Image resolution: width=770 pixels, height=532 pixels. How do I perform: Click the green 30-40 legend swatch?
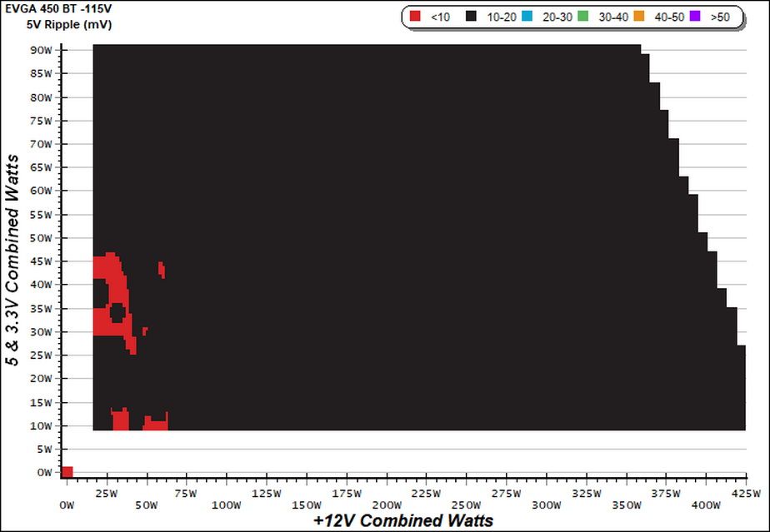pyautogui.click(x=582, y=16)
